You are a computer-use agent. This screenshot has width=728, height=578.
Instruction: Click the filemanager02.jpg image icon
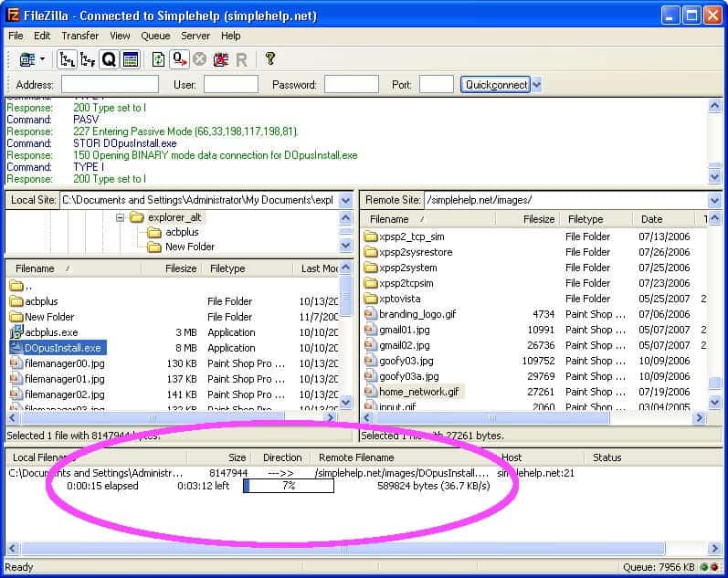16,394
